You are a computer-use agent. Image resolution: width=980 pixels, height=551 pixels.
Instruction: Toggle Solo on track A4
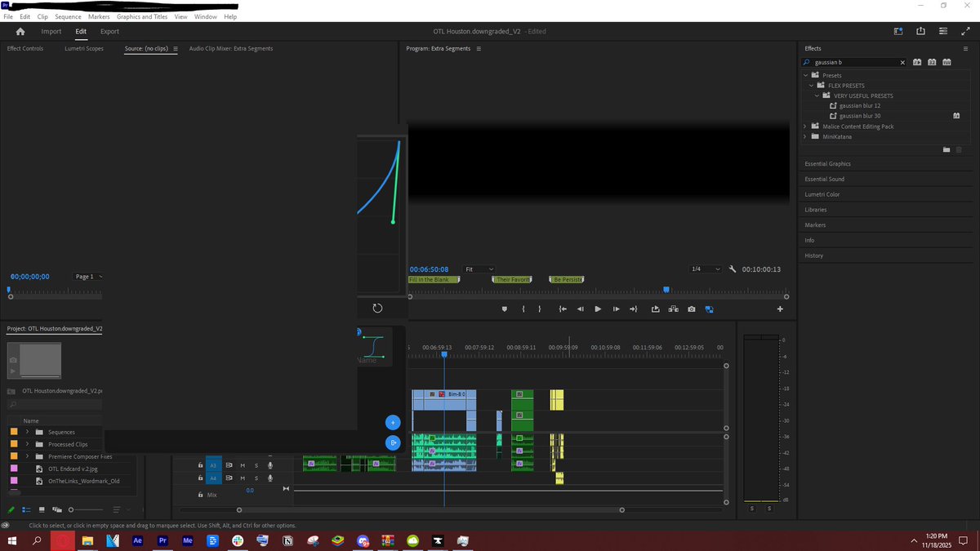coord(256,478)
